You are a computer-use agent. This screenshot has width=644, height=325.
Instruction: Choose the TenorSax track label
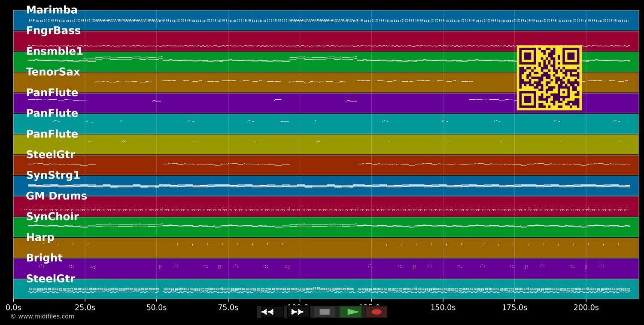coord(53,72)
